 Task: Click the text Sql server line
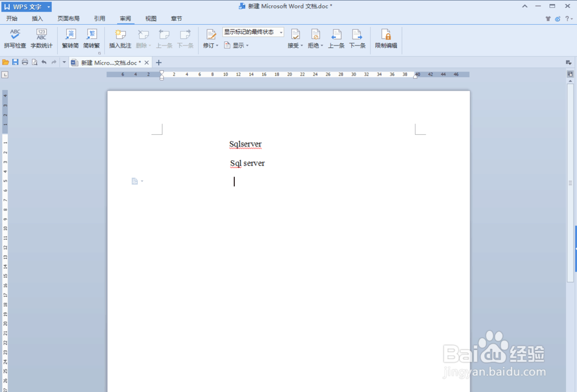(x=248, y=163)
